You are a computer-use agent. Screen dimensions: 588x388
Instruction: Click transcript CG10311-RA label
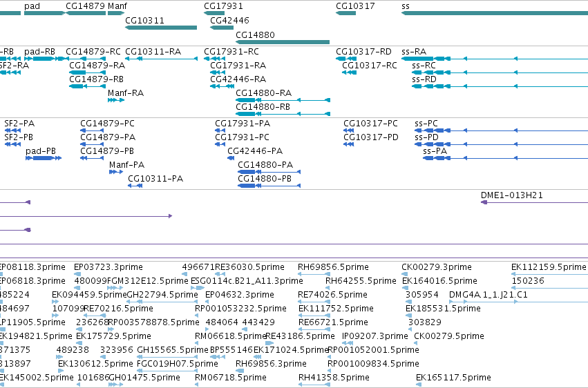tap(153, 51)
